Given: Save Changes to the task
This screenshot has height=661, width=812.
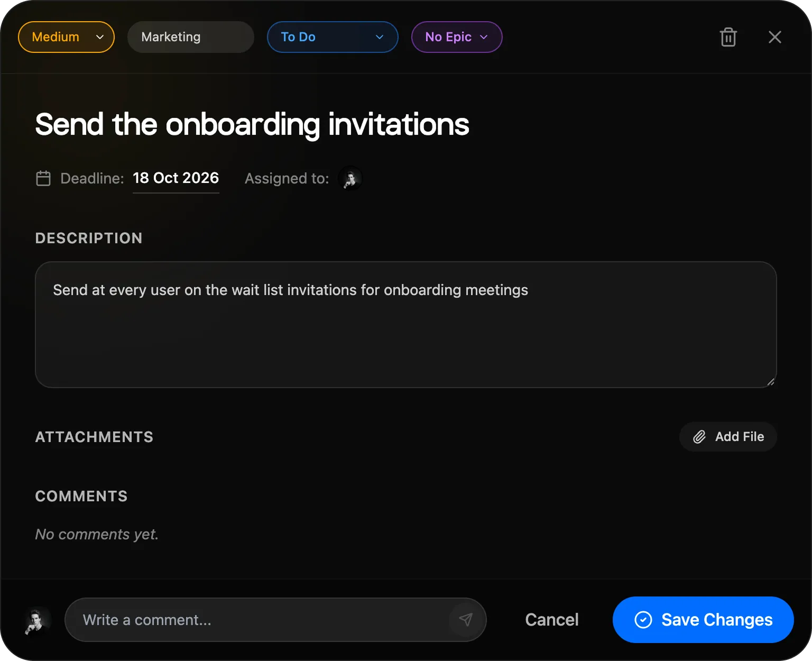Looking at the screenshot, I should [703, 620].
